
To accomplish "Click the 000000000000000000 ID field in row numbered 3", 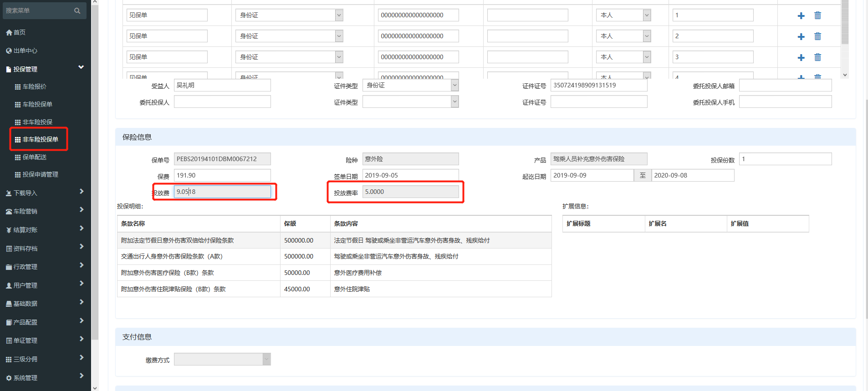I will (x=419, y=57).
